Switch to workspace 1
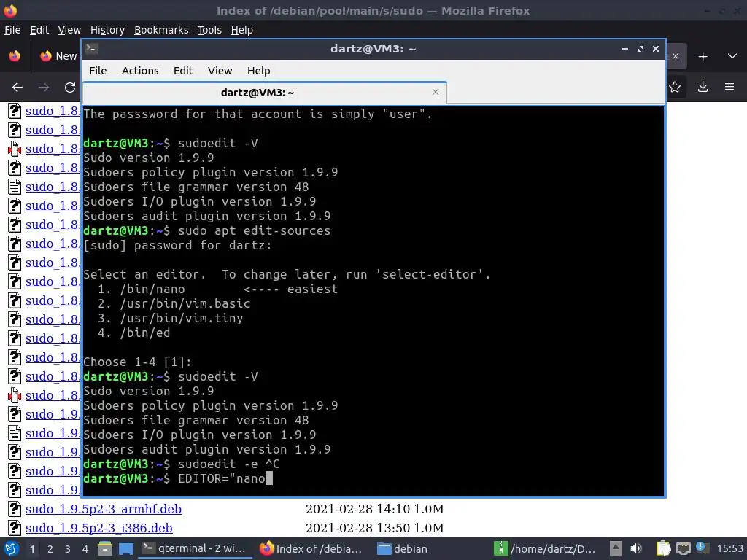 tap(32, 549)
